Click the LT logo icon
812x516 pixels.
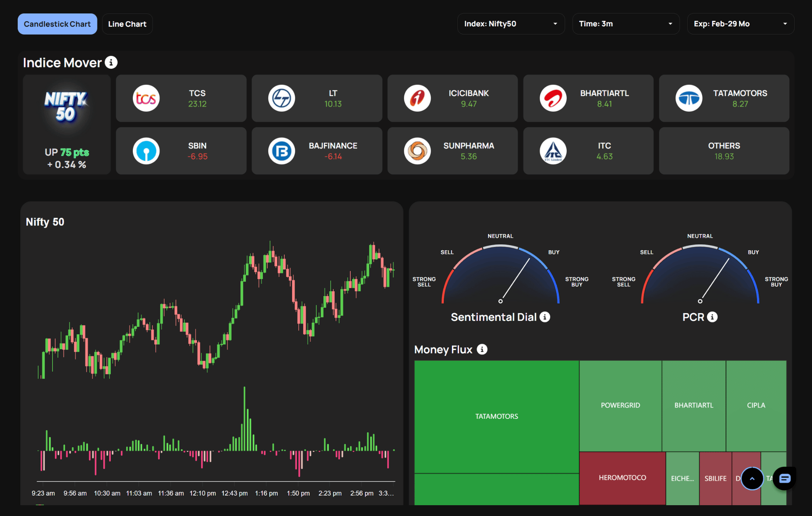tap(281, 98)
